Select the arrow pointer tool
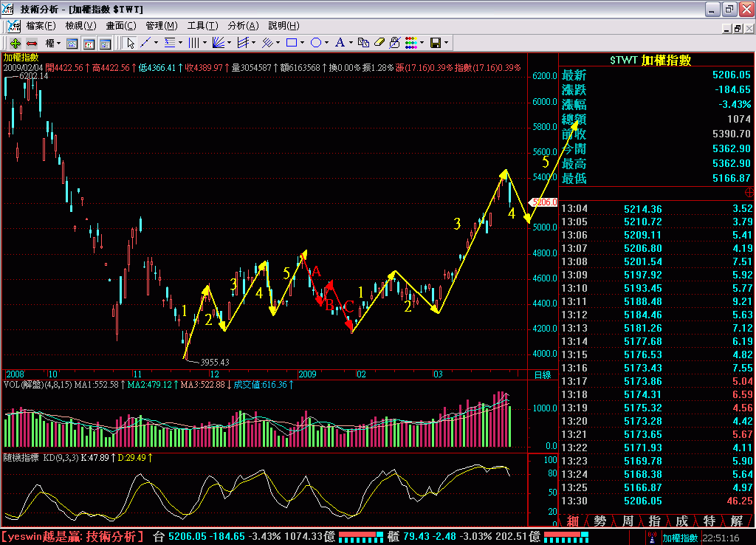The height and width of the screenshot is (545, 756). [130, 44]
